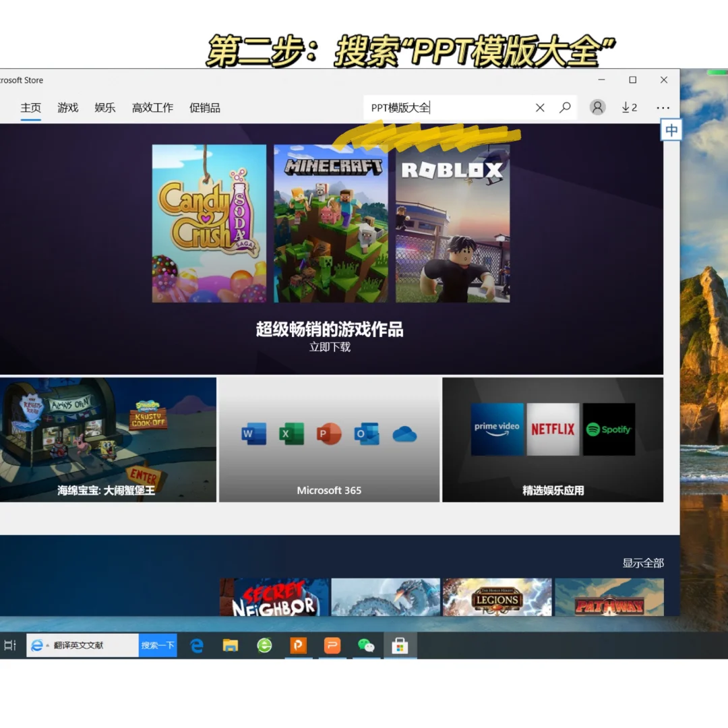Switch to the 主页 tab

[x=30, y=108]
